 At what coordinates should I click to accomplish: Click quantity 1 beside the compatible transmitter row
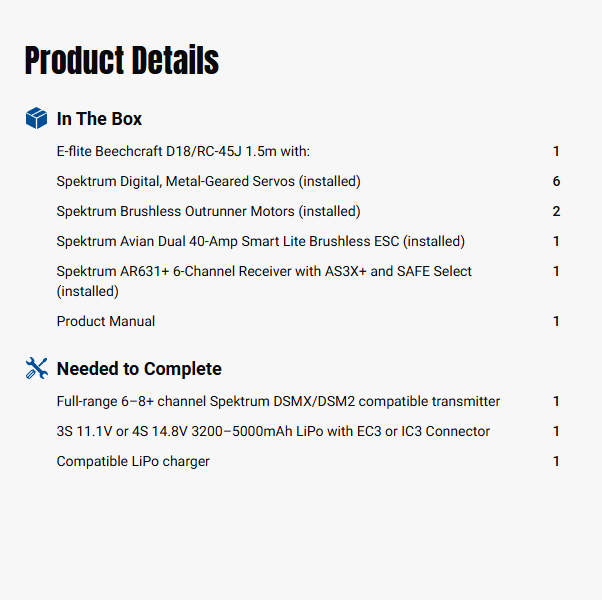[x=556, y=401]
